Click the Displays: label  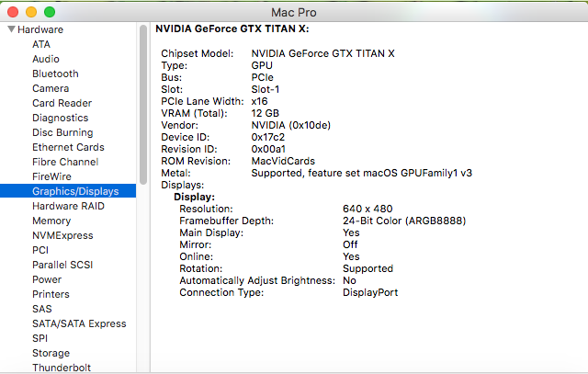(182, 185)
